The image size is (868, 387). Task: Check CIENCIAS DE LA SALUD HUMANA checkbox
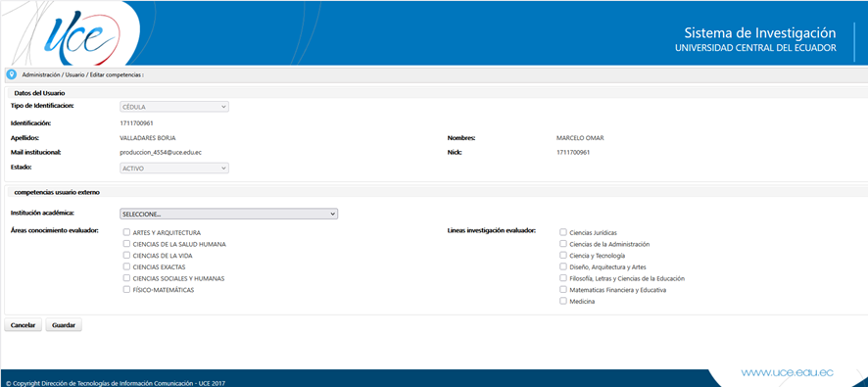click(126, 244)
